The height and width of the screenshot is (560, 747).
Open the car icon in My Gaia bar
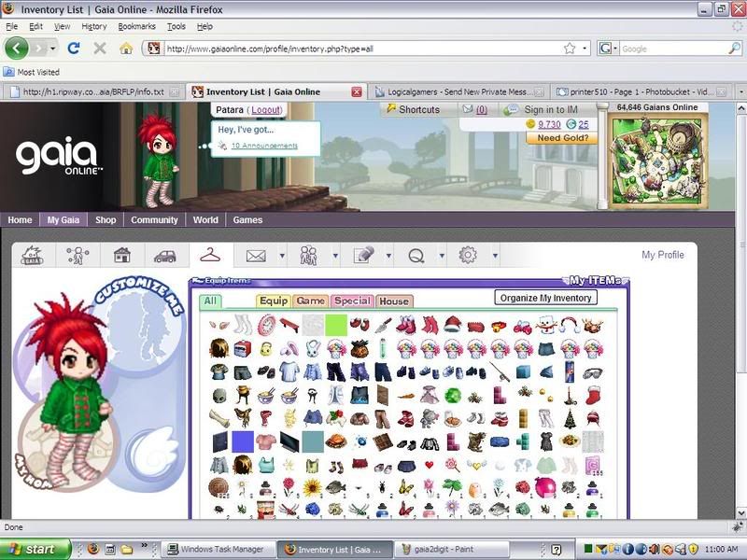[165, 256]
